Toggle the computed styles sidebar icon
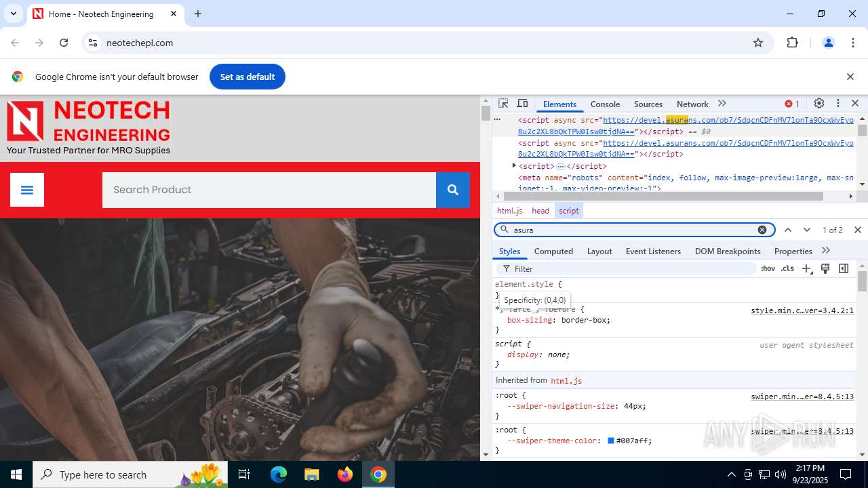 point(844,269)
